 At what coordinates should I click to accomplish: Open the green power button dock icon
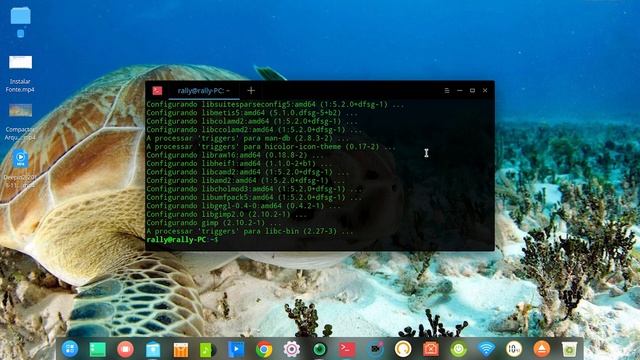458,349
